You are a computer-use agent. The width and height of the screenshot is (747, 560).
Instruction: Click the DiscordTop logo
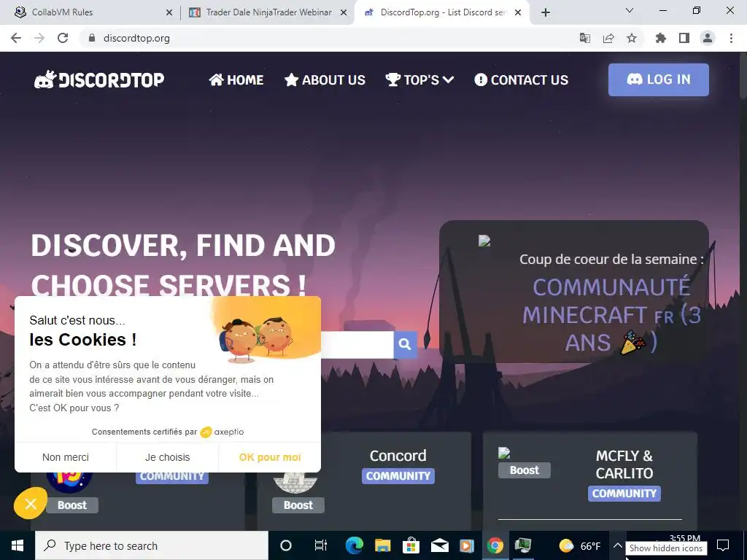click(x=99, y=79)
